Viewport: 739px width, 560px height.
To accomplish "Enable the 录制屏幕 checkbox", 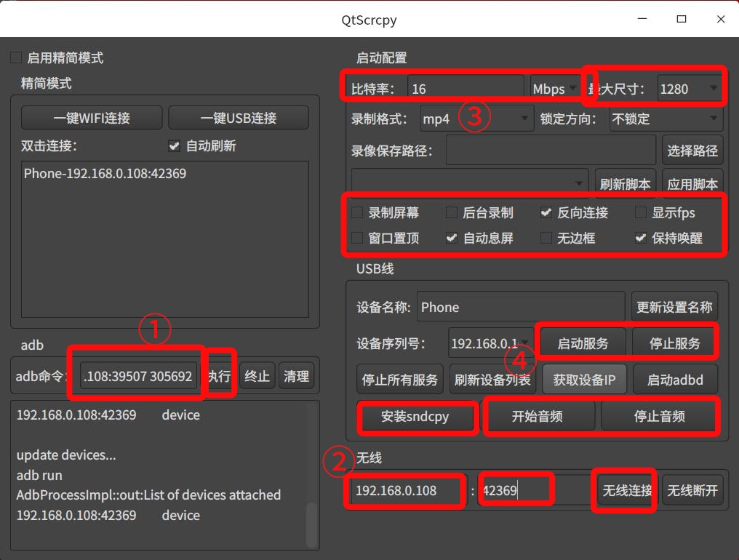I will tap(356, 212).
